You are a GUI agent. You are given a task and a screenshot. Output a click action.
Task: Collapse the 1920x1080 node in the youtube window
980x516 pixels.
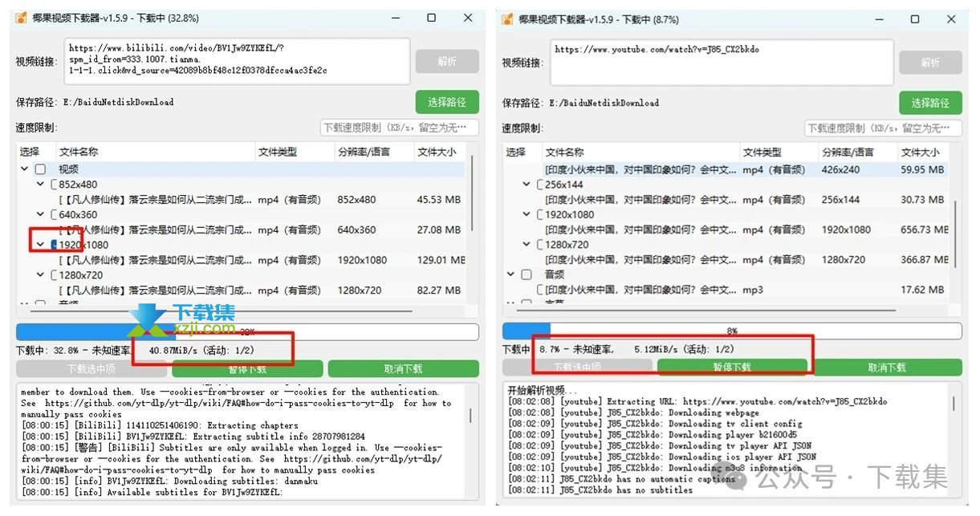527,214
